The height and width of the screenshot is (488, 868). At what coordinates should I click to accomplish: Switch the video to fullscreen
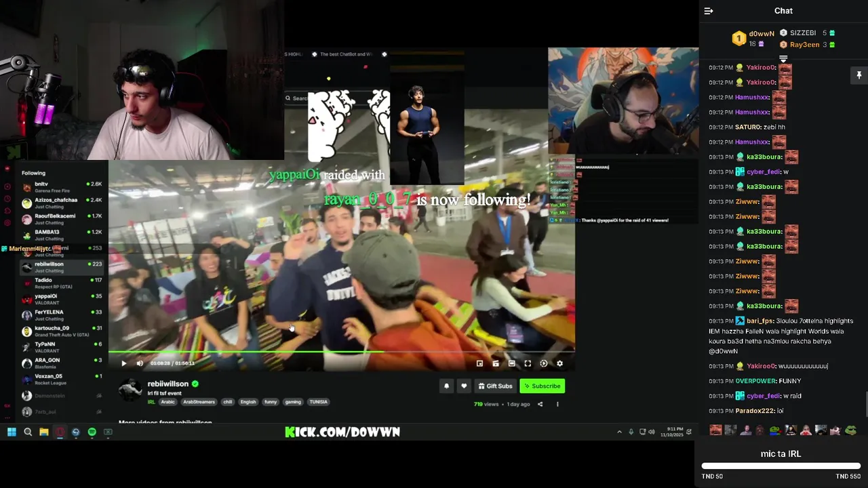pyautogui.click(x=528, y=363)
